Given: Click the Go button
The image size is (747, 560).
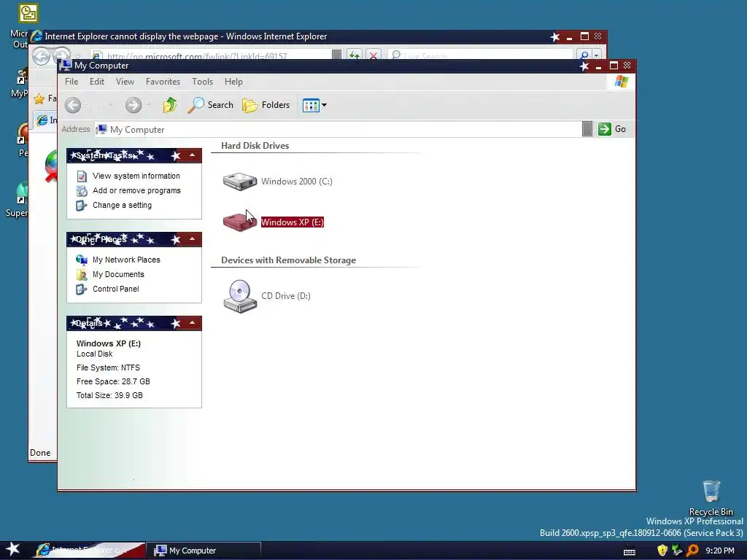Looking at the screenshot, I should (612, 129).
